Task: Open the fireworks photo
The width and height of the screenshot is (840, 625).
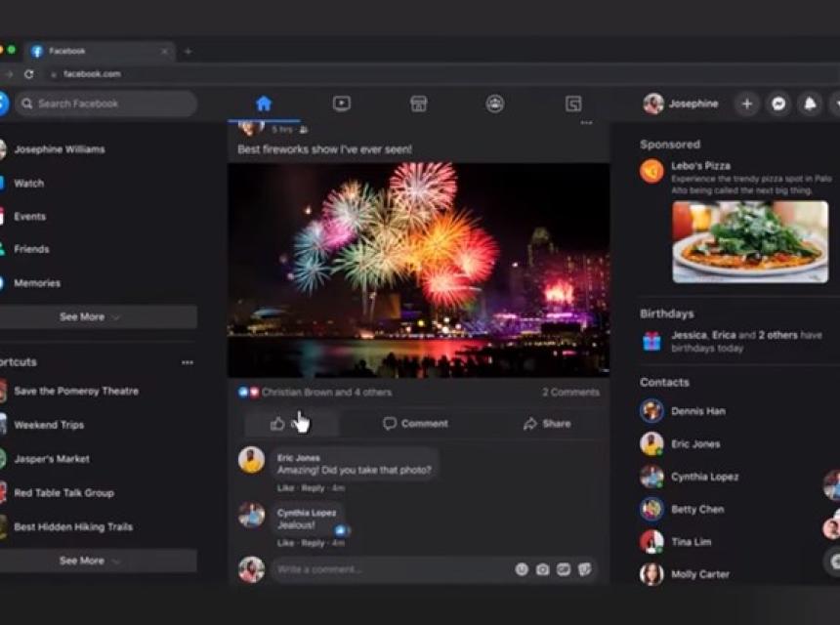Action: (x=418, y=269)
